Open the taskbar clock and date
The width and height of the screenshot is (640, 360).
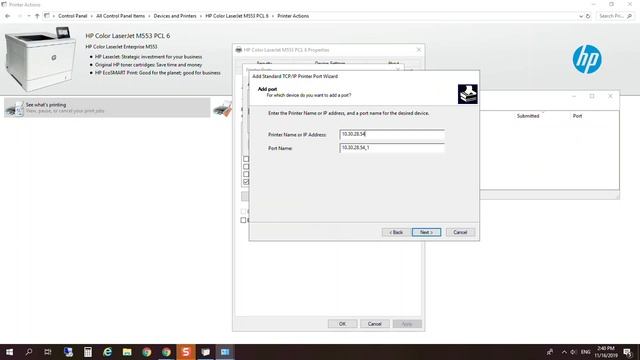[x=606, y=352]
